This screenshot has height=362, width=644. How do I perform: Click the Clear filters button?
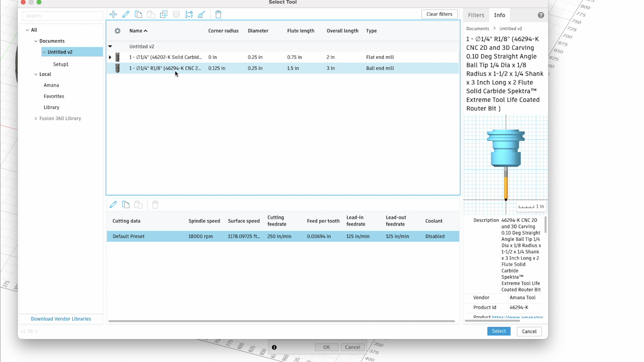coord(439,14)
